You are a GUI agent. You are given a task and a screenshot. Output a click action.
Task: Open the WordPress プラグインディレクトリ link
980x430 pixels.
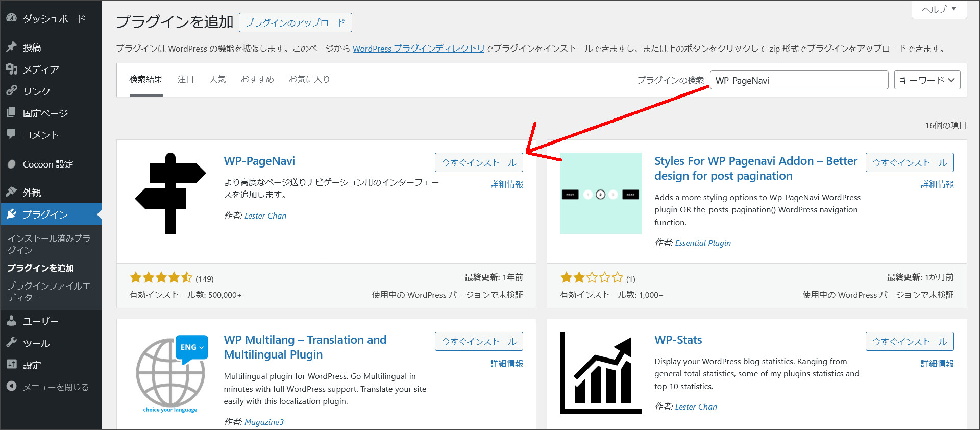click(x=419, y=49)
